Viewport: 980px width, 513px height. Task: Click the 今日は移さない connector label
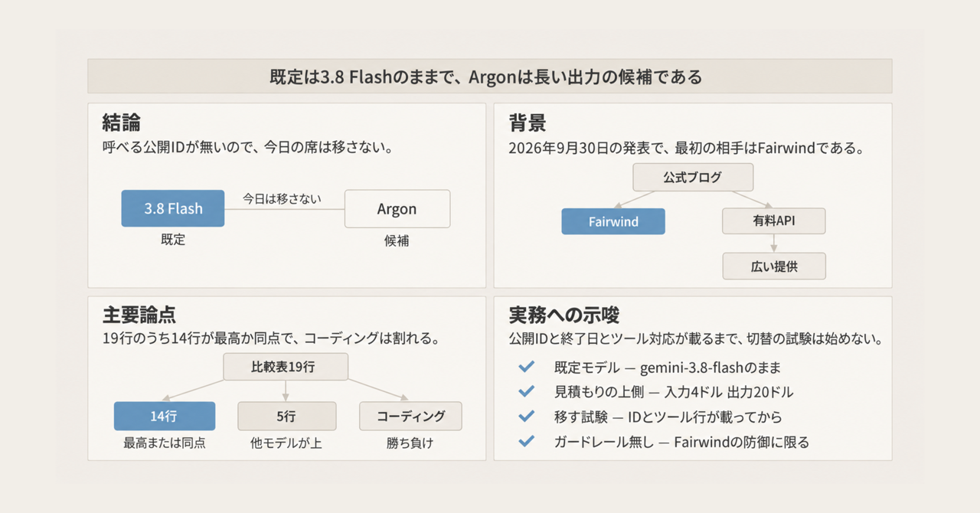282,198
